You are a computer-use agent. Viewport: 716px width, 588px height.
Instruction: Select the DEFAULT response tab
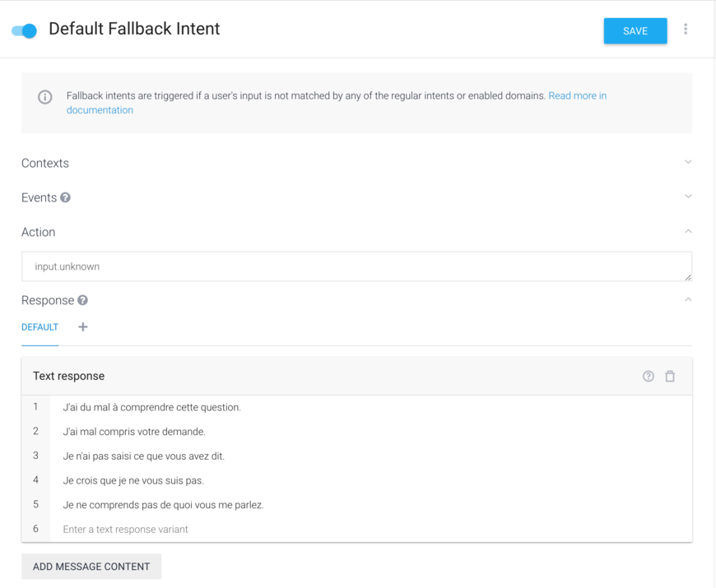click(x=40, y=327)
